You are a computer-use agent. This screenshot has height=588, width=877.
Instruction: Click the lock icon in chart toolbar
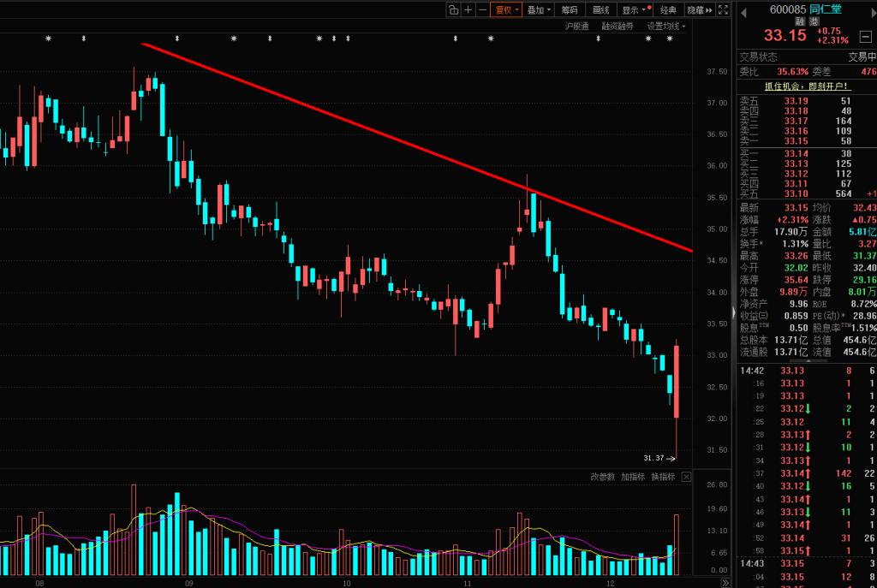(x=453, y=10)
